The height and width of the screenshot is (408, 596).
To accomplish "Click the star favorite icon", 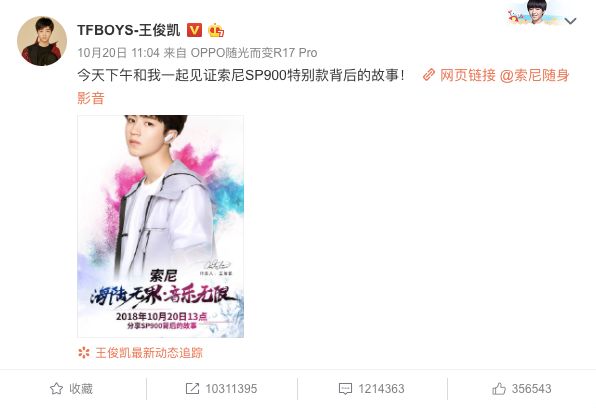I will click(56, 389).
